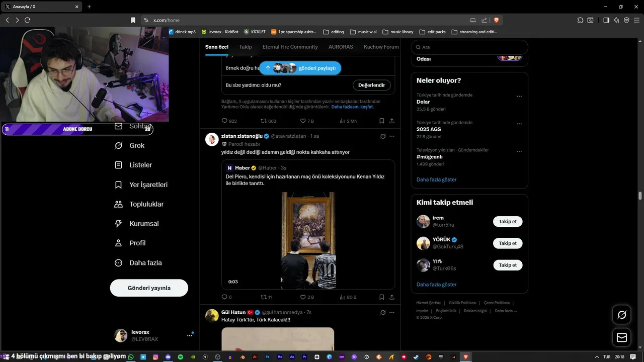
Task: Open Discord from the taskbar
Action: (168, 356)
